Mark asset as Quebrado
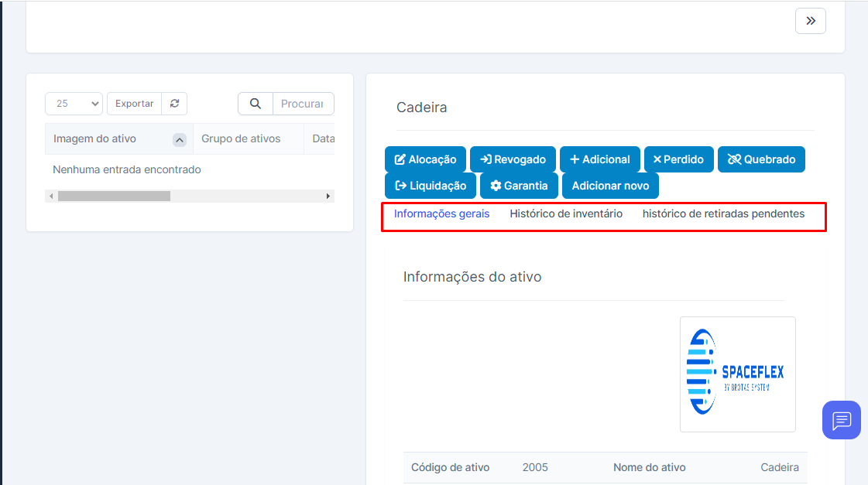This screenshot has height=485, width=868. (x=761, y=159)
